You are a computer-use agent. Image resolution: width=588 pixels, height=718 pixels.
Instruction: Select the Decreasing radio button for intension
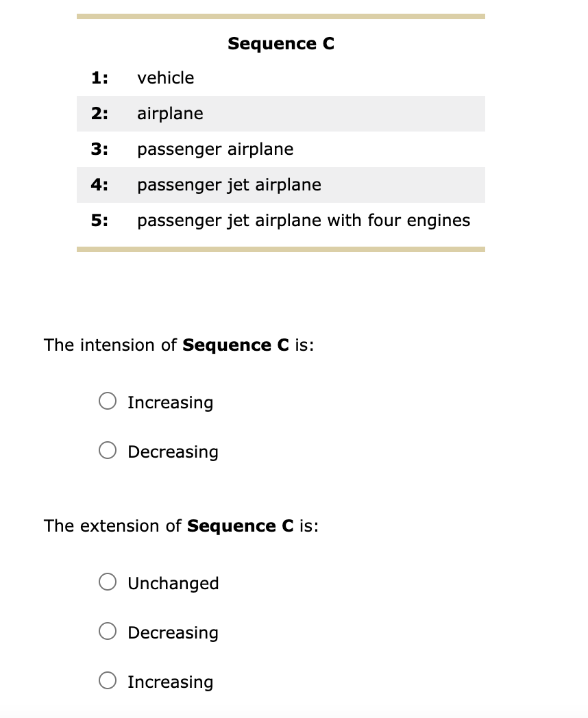(x=107, y=450)
